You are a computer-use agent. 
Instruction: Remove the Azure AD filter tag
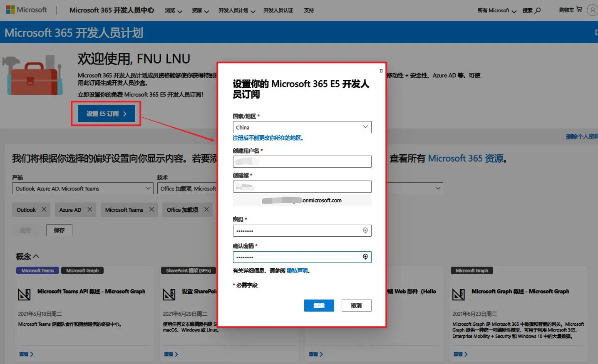pos(90,209)
